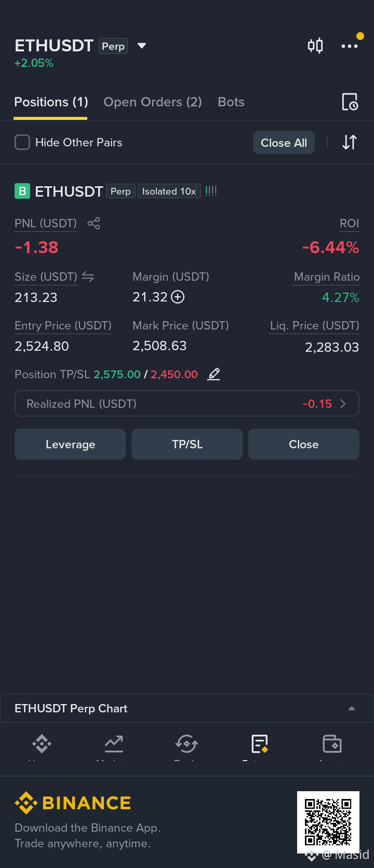Edit Position TP/SL with pencil icon
This screenshot has width=374, height=868.
(x=213, y=374)
